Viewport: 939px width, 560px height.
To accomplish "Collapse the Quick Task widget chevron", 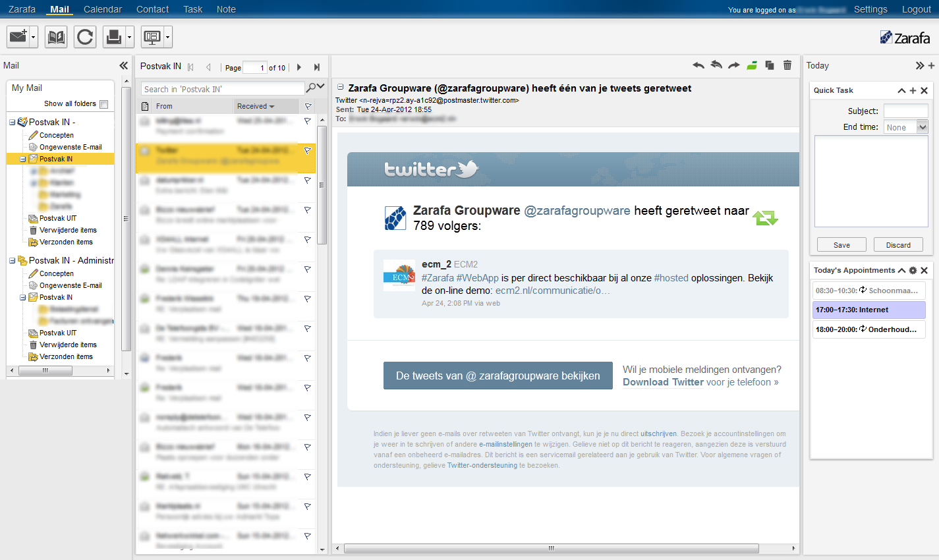I will point(901,90).
